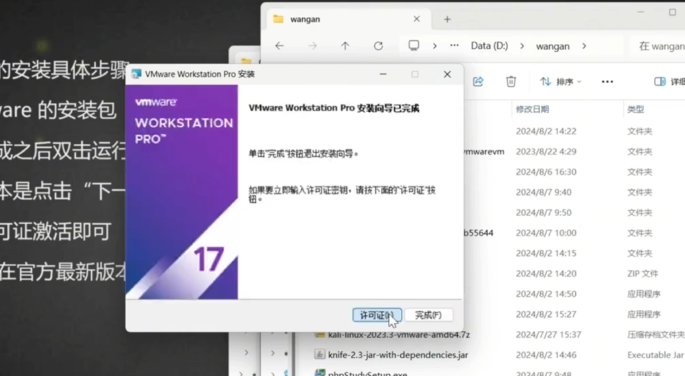Go back in the wangan Explorer window
Screen dimensions: 685x376
[x=280, y=46]
